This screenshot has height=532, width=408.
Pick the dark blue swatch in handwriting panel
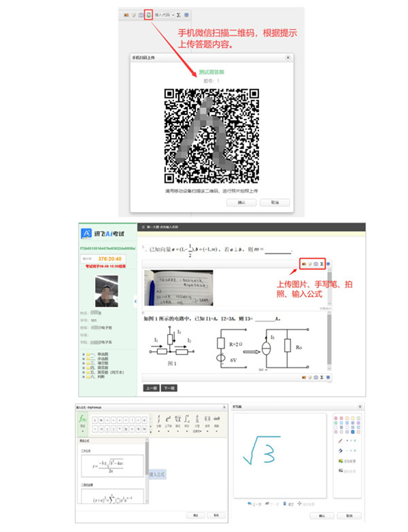353,432
